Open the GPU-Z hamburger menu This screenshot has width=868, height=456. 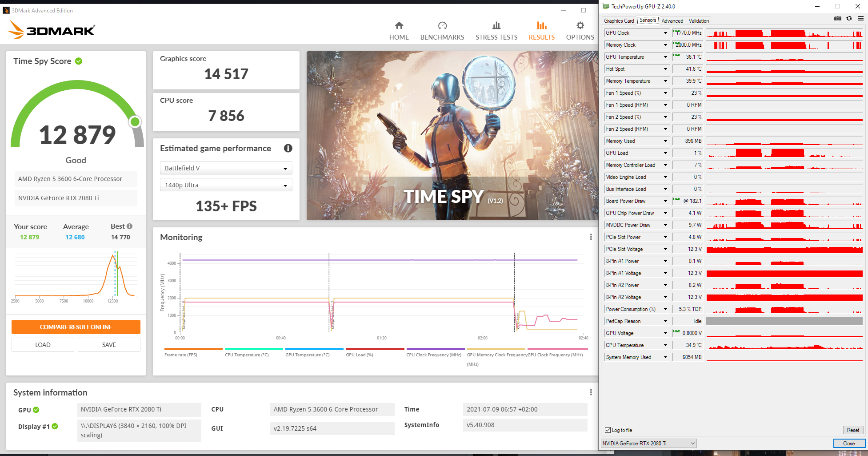tap(860, 18)
